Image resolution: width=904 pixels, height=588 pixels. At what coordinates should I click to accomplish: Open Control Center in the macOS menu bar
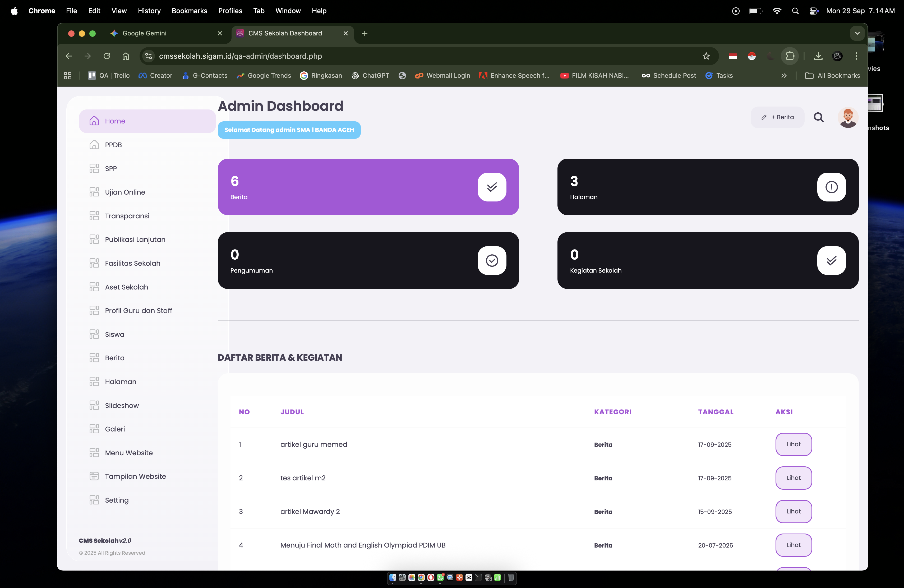tap(814, 11)
